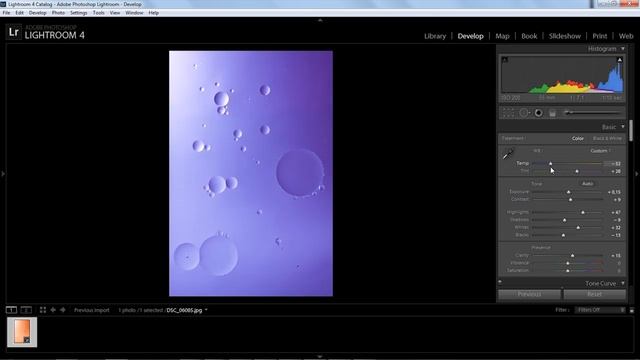Switch to the Map module
The width and height of the screenshot is (640, 360).
[x=502, y=36]
